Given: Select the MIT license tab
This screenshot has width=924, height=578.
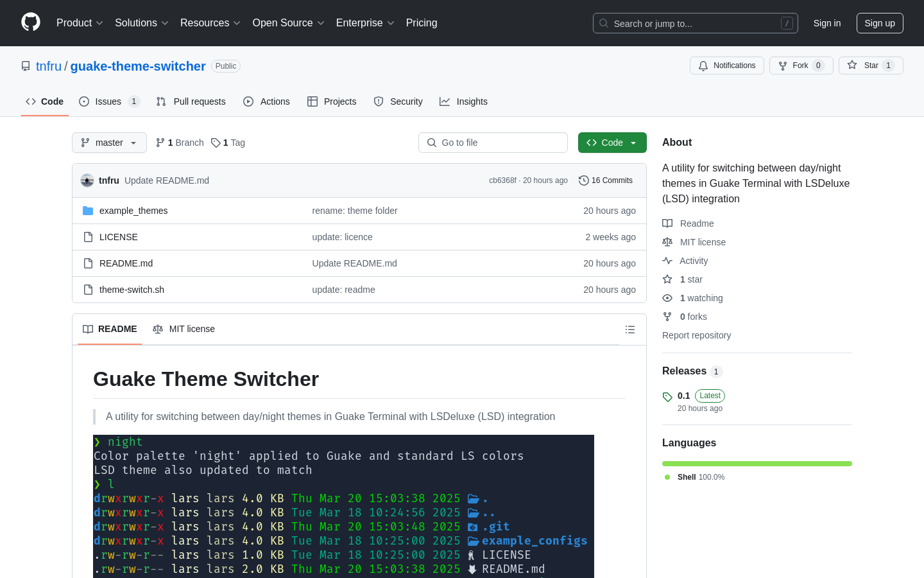Looking at the screenshot, I should click(x=184, y=329).
